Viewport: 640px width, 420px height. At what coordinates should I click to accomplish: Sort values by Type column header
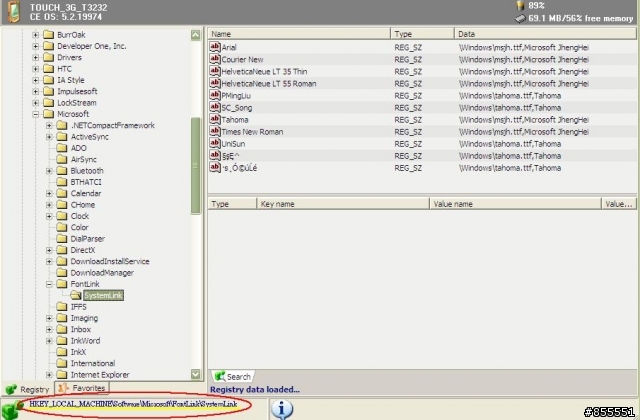[x=422, y=34]
